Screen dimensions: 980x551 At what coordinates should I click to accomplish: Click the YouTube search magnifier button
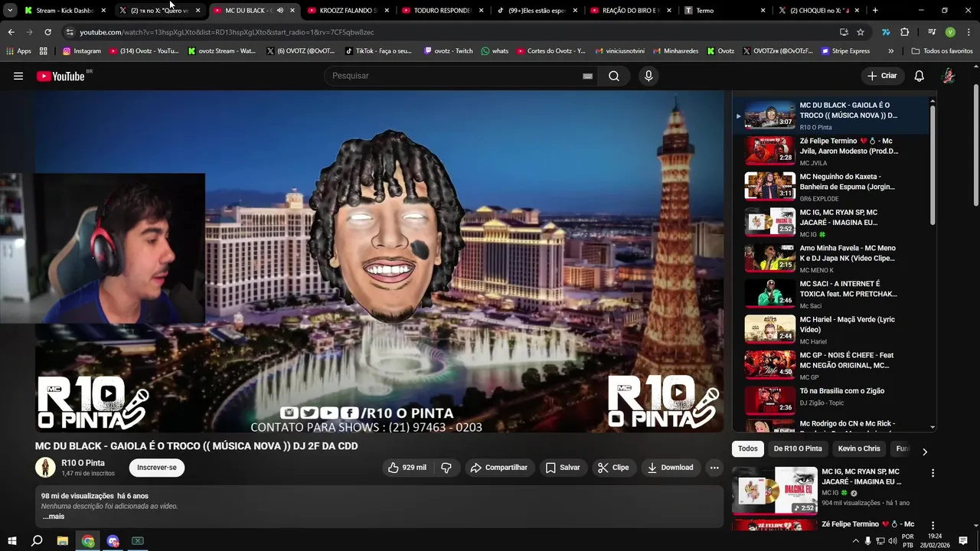pos(614,76)
